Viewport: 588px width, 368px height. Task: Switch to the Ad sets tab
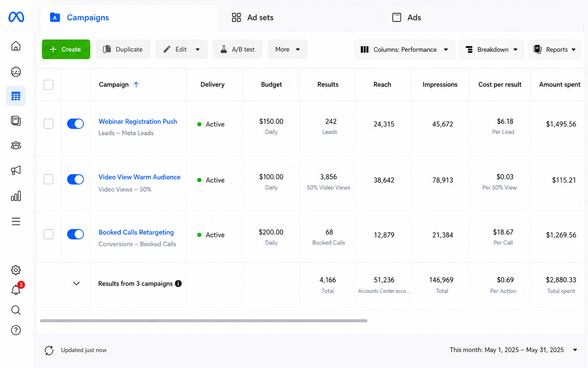click(x=252, y=17)
